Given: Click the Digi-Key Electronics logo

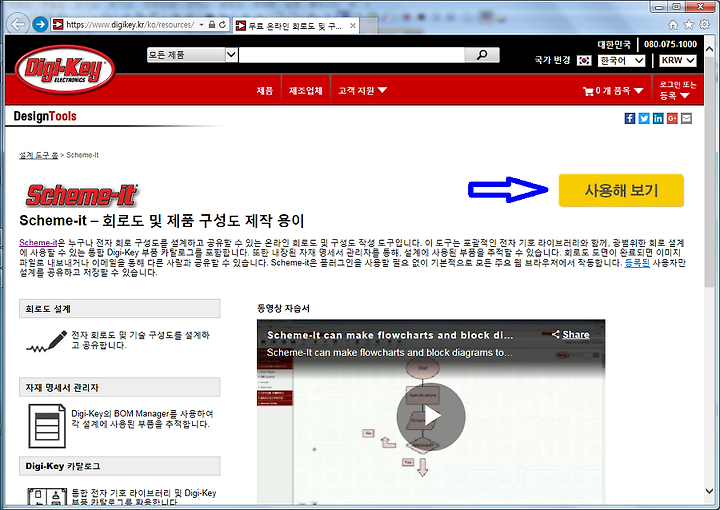Looking at the screenshot, I should (x=64, y=69).
